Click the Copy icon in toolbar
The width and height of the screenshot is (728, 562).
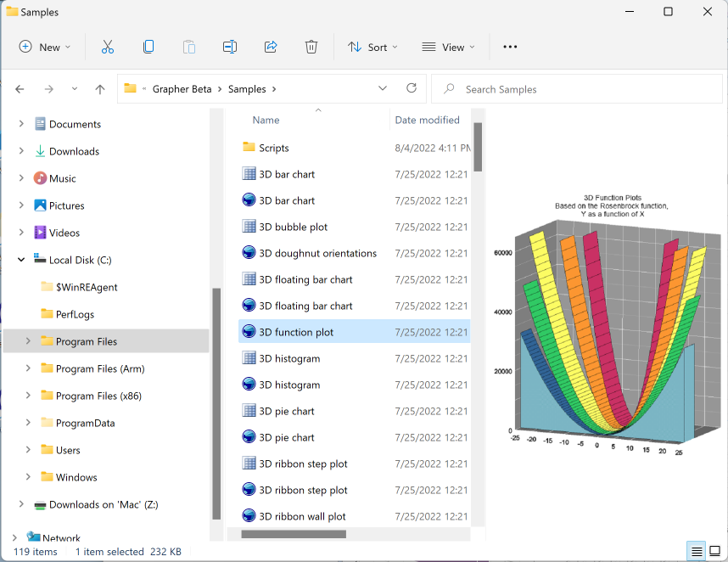pyautogui.click(x=148, y=48)
